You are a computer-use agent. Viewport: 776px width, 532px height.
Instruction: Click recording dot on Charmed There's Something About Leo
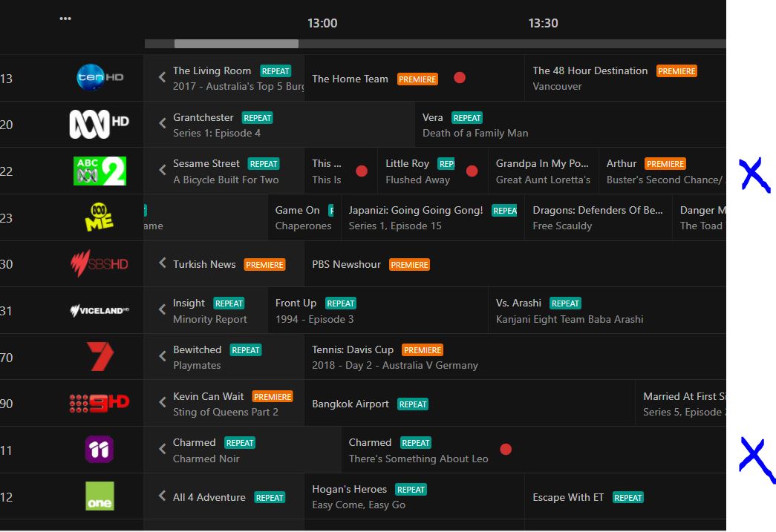[506, 450]
